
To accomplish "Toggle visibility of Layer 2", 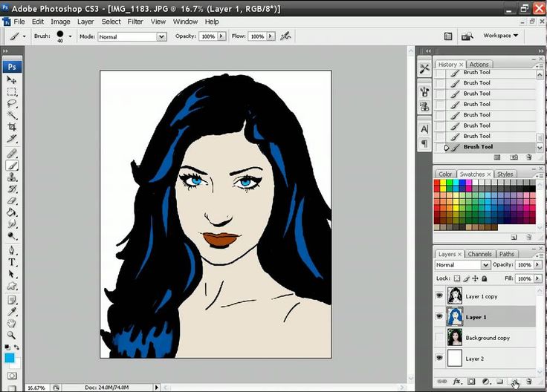I will pyautogui.click(x=439, y=358).
